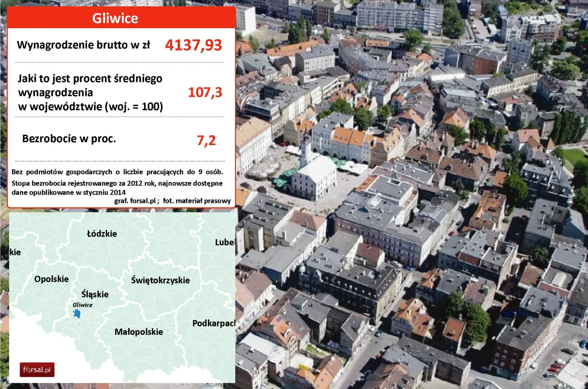Click the Podkarpackie region label
The height and width of the screenshot is (389, 588).
pos(213,323)
